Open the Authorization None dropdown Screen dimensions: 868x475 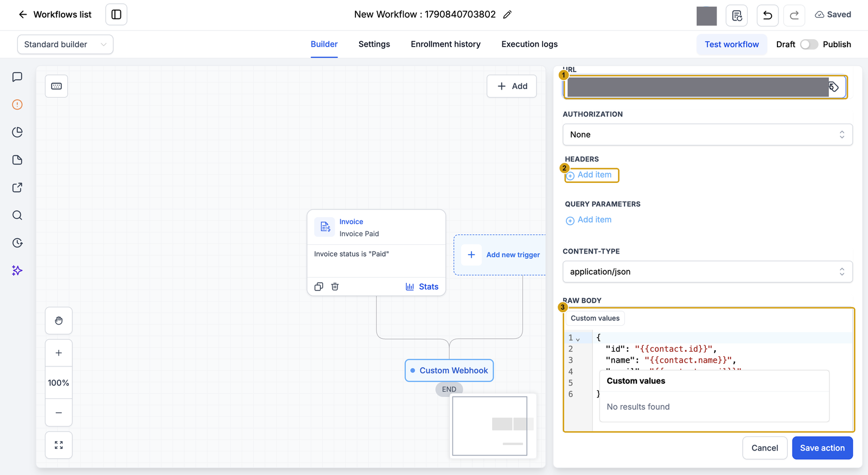click(x=707, y=135)
